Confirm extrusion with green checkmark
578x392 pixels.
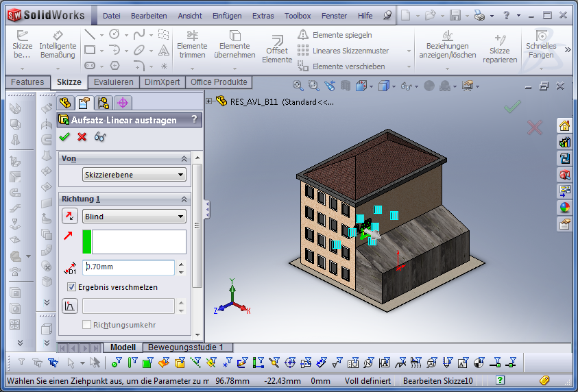[x=65, y=137]
